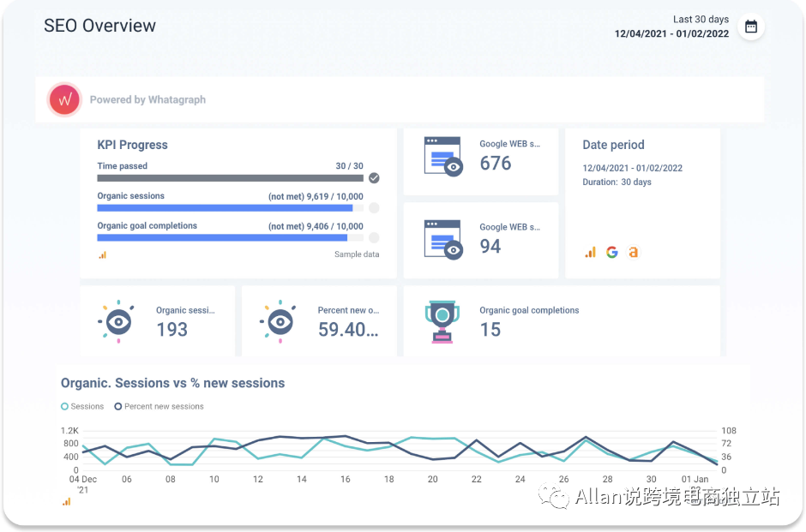The image size is (806, 532).
Task: Click the Organic goal completions progress bar
Action: [x=231, y=238]
